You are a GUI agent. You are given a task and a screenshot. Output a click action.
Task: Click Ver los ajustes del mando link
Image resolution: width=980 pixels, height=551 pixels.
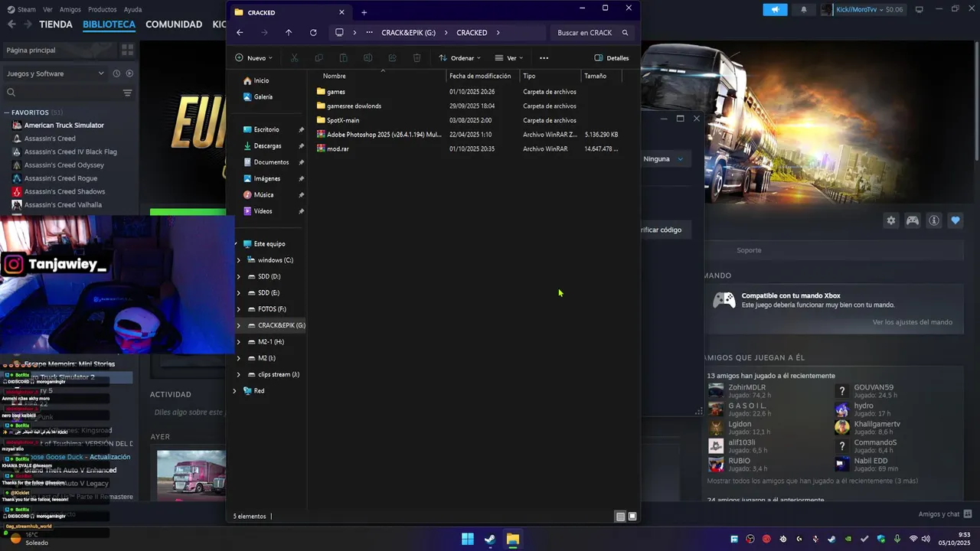pos(913,322)
